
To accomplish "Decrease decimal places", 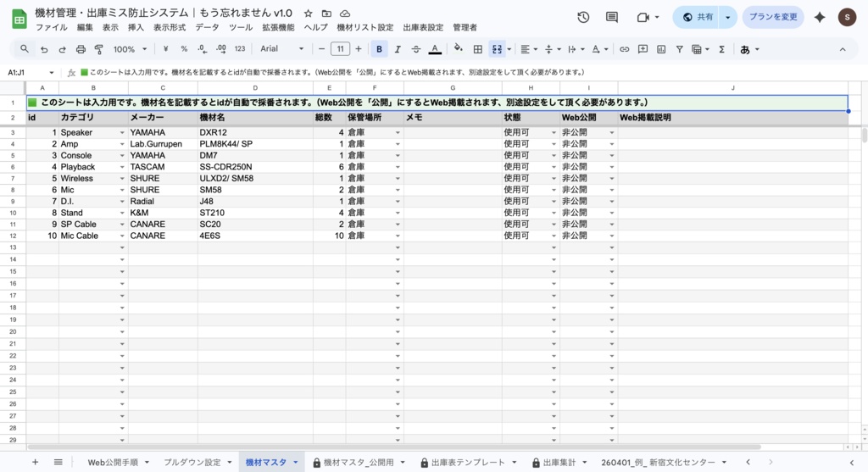I will pos(202,49).
